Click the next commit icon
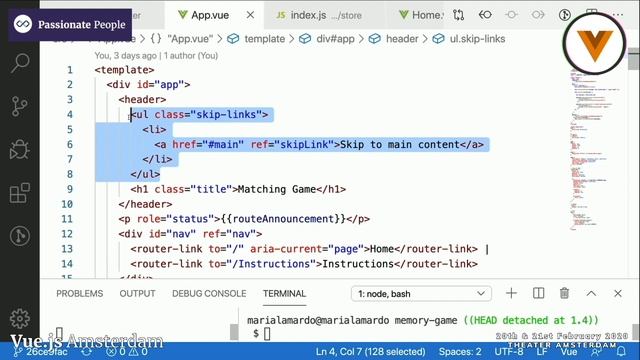Image resolution: width=640 pixels, height=360 pixels. (x=538, y=15)
